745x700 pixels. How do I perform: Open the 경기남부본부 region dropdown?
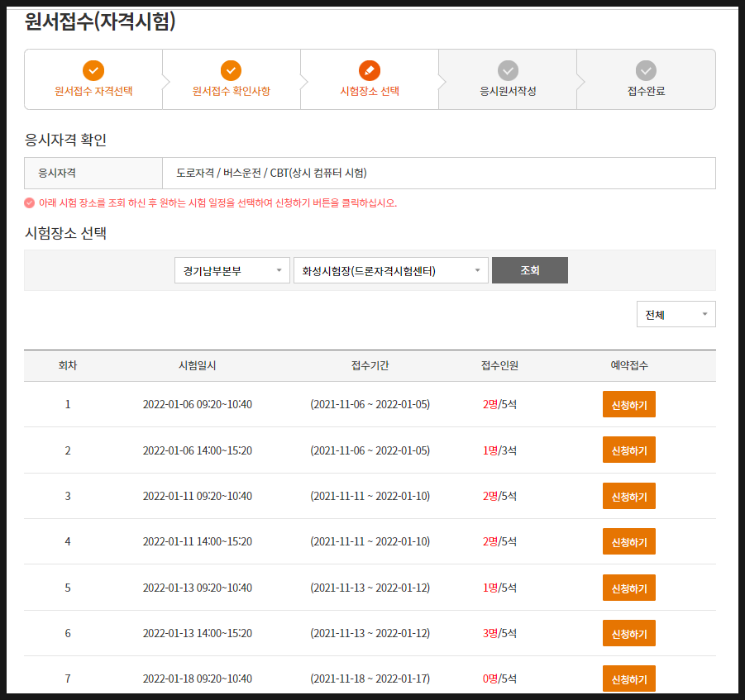click(232, 270)
